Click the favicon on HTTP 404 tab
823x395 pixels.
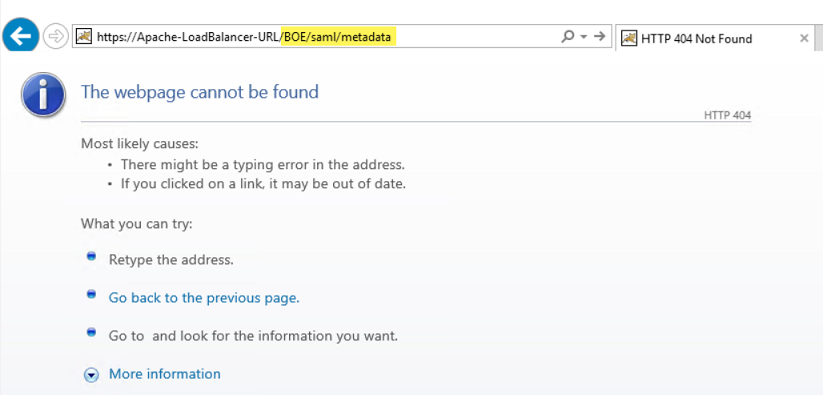(629, 38)
